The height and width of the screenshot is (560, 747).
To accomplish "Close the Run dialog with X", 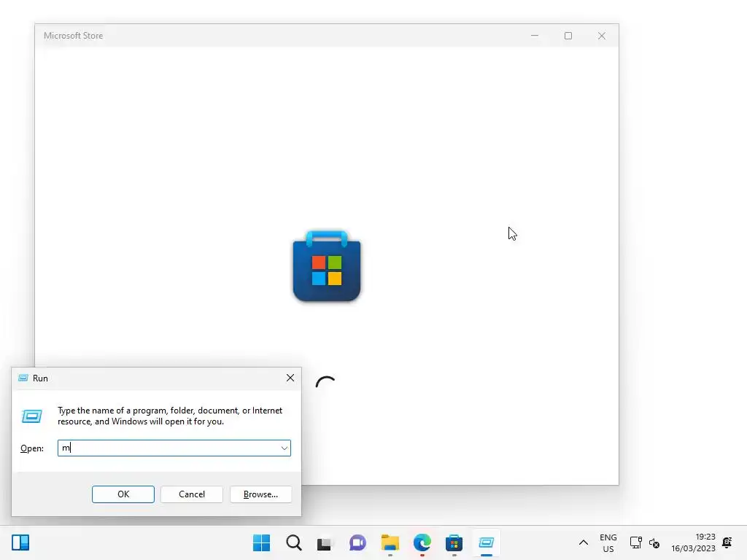I will [x=290, y=378].
